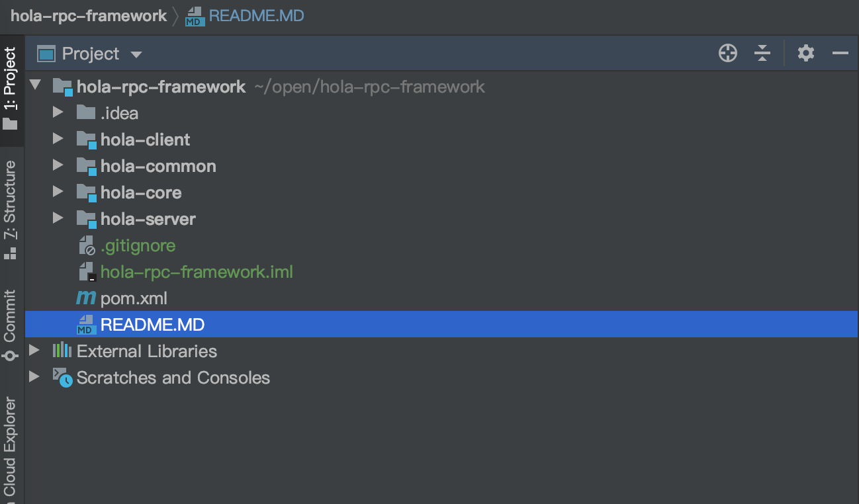Open the Project panel settings gear
Image resolution: width=859 pixels, height=504 pixels.
point(805,53)
